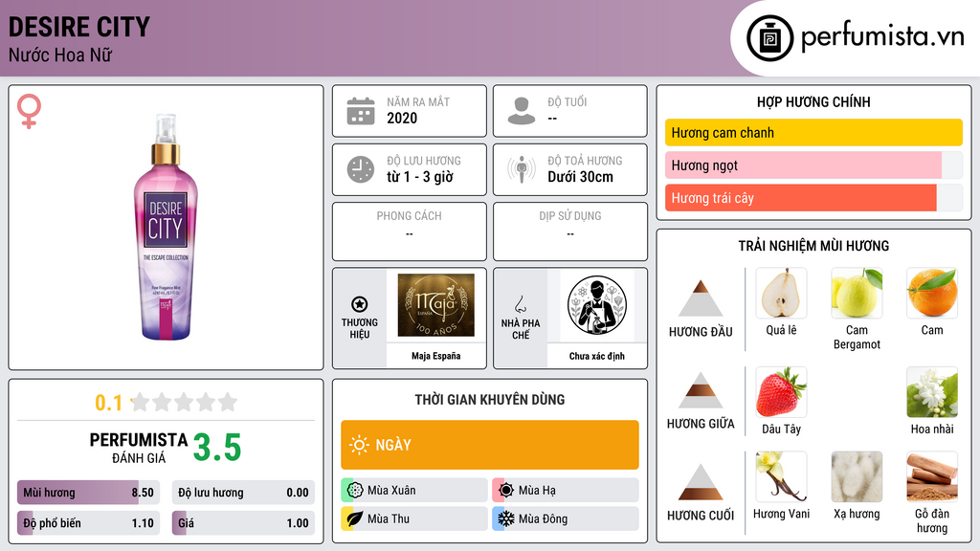Click the Mùa Thu season label
This screenshot has width=980, height=551.
click(389, 519)
